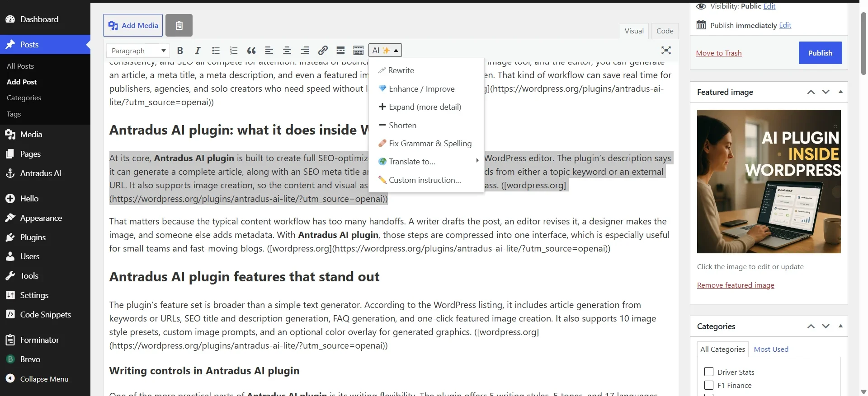Choose Fix Grammar & Spelling
The height and width of the screenshot is (396, 868).
[x=426, y=144]
